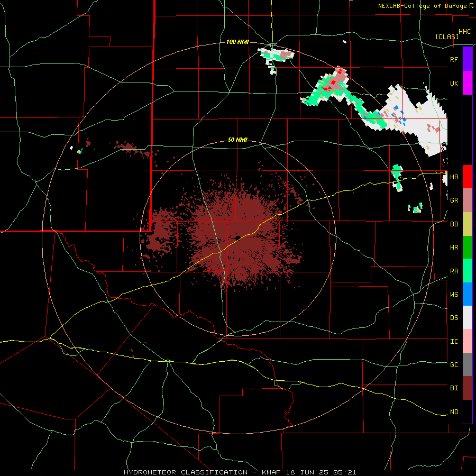Click the red hail core echo

click(x=333, y=83)
